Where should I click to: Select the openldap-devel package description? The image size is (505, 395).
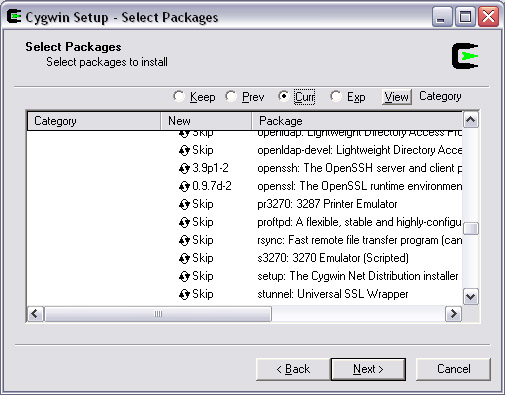359,150
